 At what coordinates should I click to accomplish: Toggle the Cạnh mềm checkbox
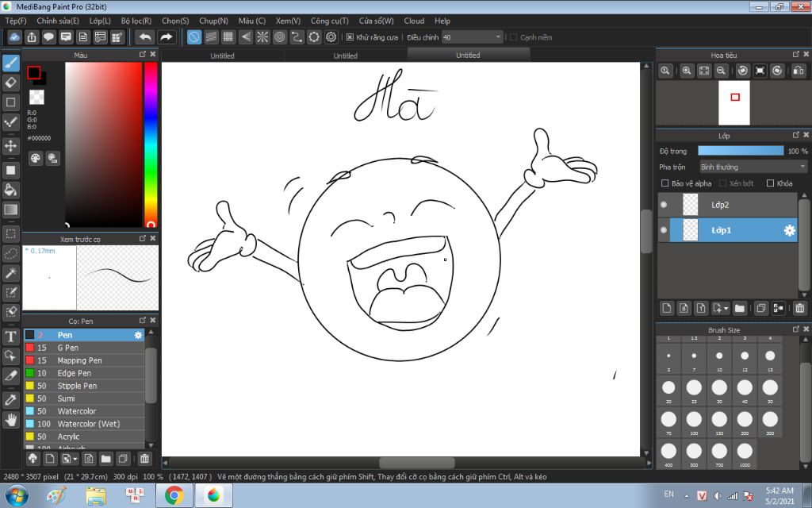[x=513, y=37]
